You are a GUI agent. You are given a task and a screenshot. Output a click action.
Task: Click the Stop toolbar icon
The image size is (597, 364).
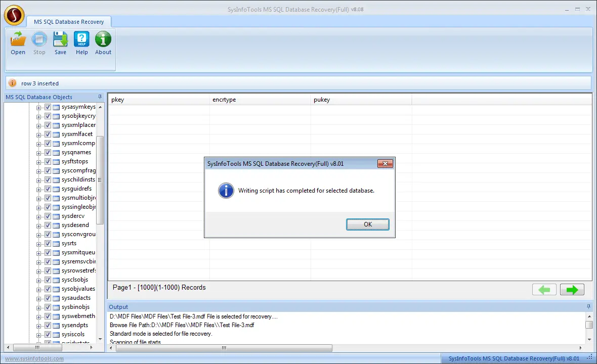click(x=39, y=39)
